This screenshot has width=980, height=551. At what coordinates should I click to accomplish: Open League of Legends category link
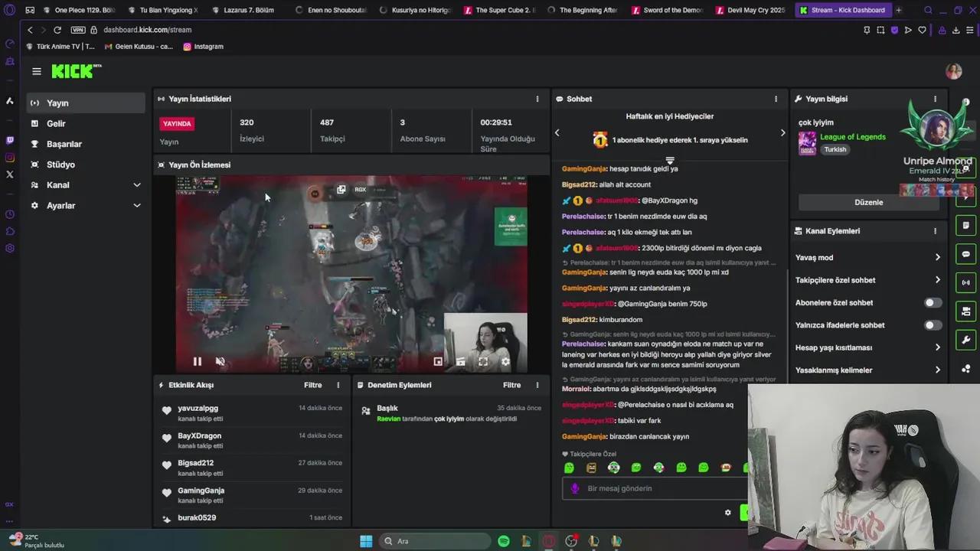(x=852, y=137)
